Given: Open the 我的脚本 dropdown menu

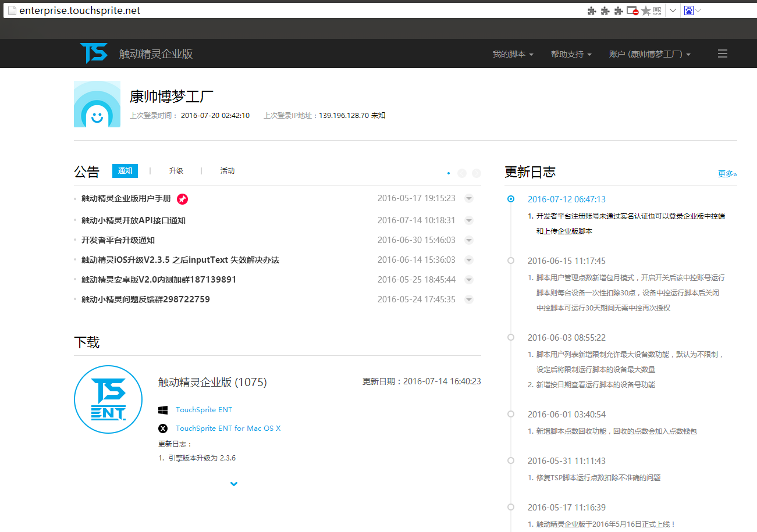Looking at the screenshot, I should [x=513, y=54].
